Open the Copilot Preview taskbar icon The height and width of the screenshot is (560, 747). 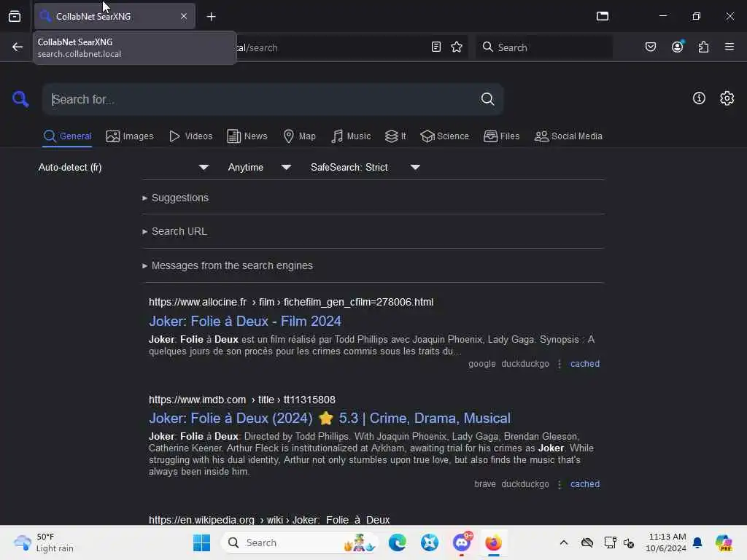[x=724, y=542]
